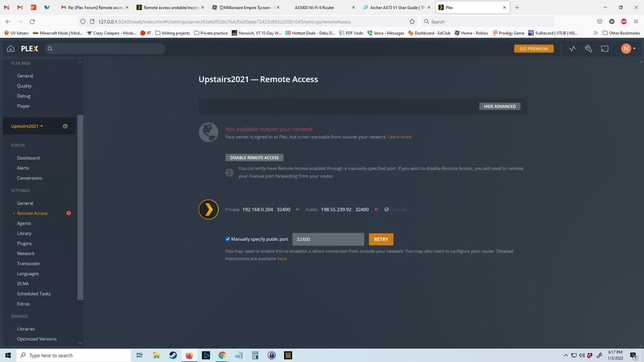Click the HIDE ADVANCED button
Viewport: 644px width, 362px height.
point(499,107)
